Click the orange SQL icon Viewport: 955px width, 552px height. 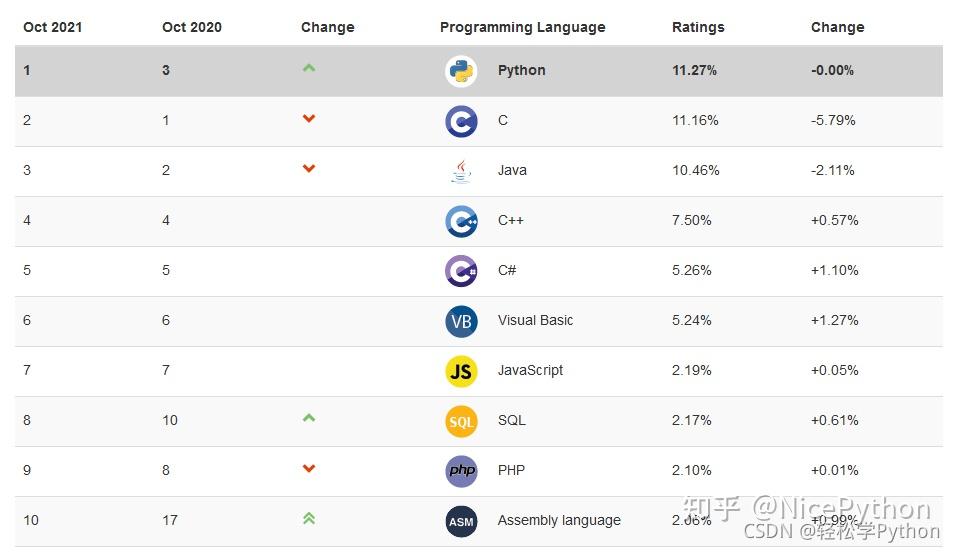(461, 421)
